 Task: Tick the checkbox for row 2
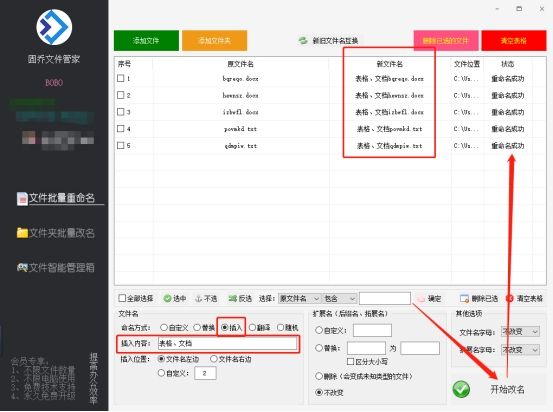coord(121,95)
